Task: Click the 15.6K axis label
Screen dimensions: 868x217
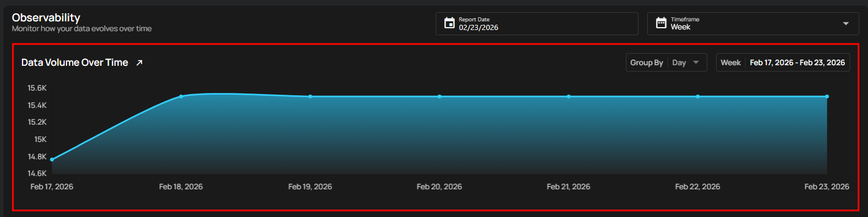Action: click(x=37, y=88)
